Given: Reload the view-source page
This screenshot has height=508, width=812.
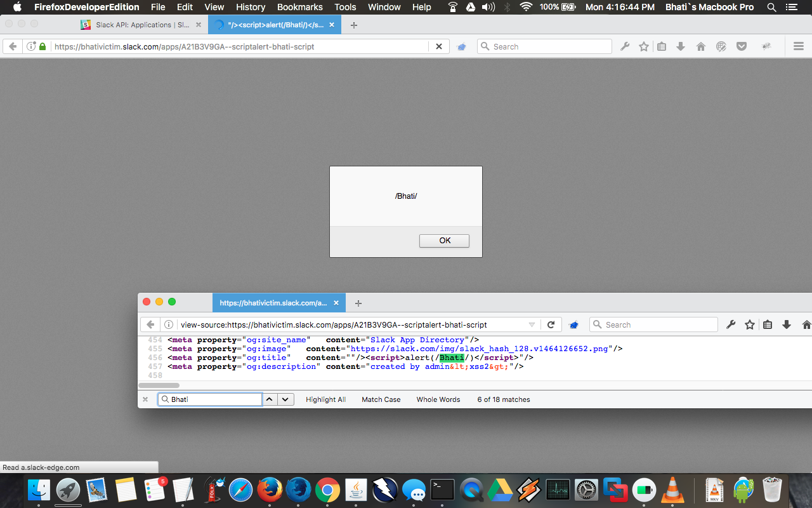Looking at the screenshot, I should (551, 324).
